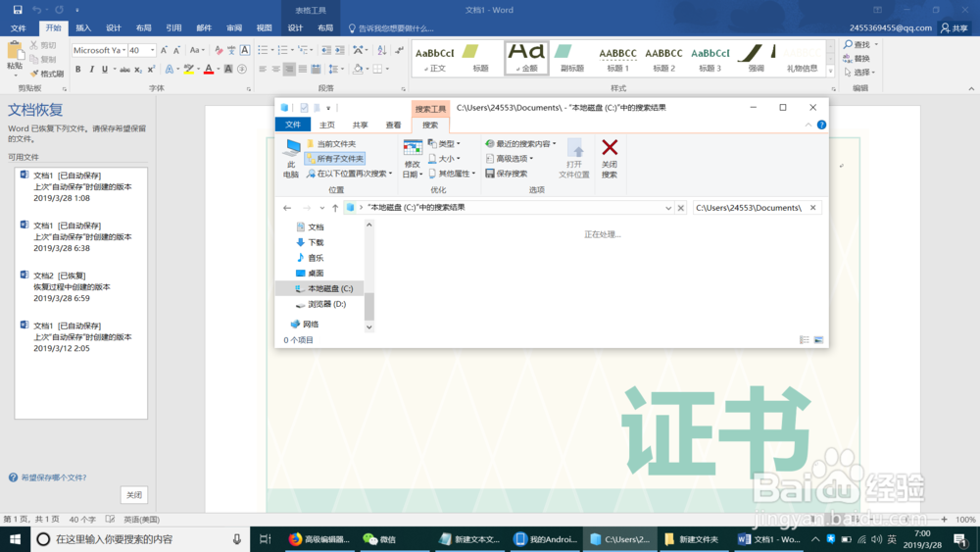This screenshot has width=980, height=552.
Task: Center-align paragraph text
Action: pyautogui.click(x=275, y=70)
